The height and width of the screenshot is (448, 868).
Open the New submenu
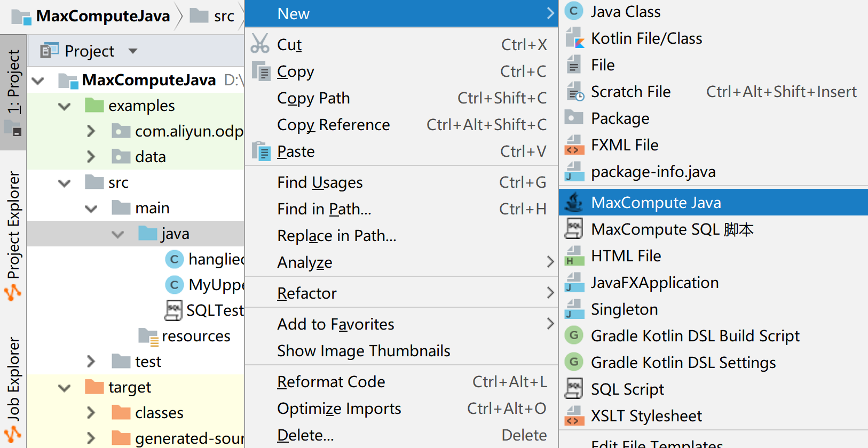click(401, 13)
